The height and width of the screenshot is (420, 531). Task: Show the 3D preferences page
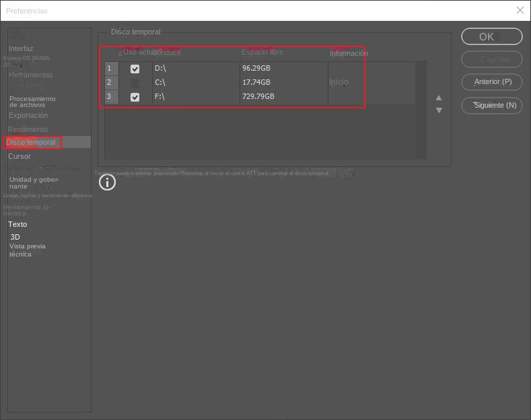click(15, 237)
